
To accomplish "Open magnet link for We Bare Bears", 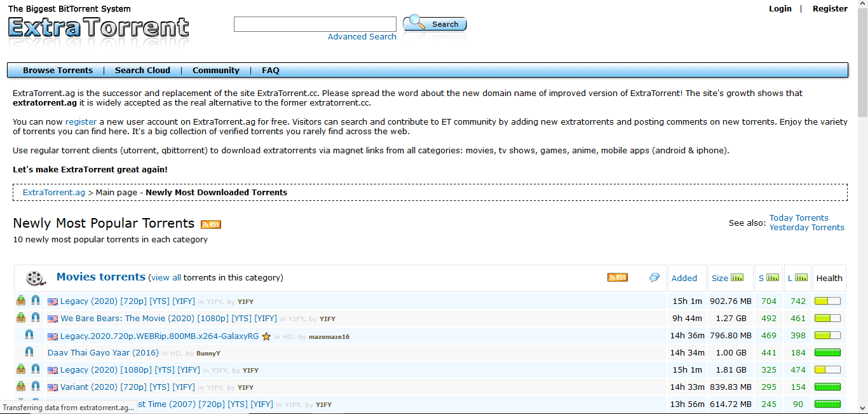I will tap(36, 318).
